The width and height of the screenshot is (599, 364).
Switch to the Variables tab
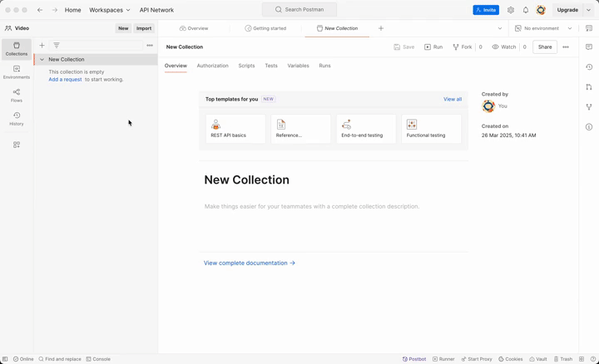[298, 66]
